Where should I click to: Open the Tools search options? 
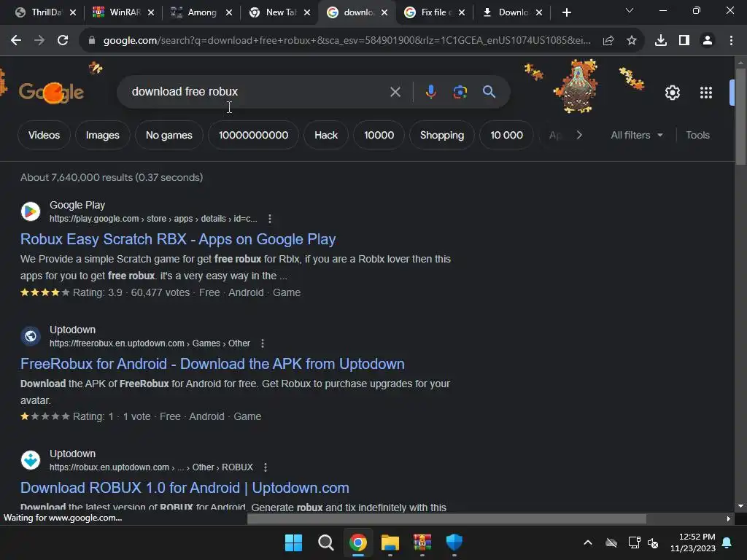click(x=697, y=135)
